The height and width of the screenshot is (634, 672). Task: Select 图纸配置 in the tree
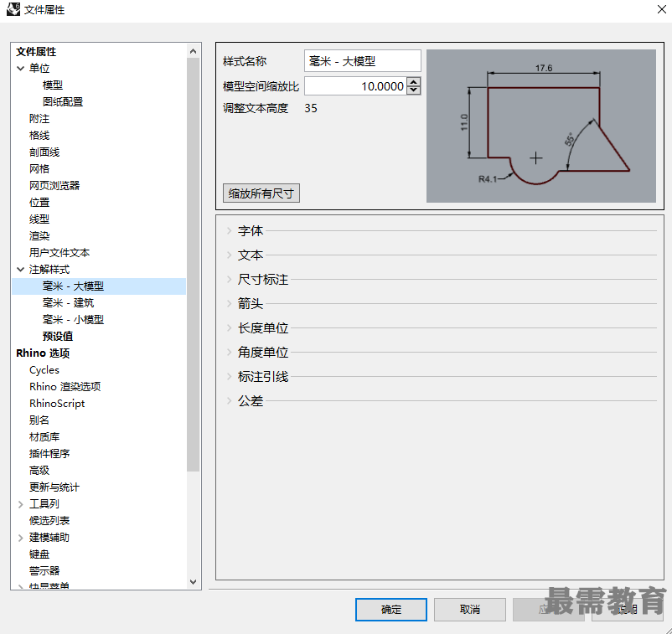pos(63,101)
